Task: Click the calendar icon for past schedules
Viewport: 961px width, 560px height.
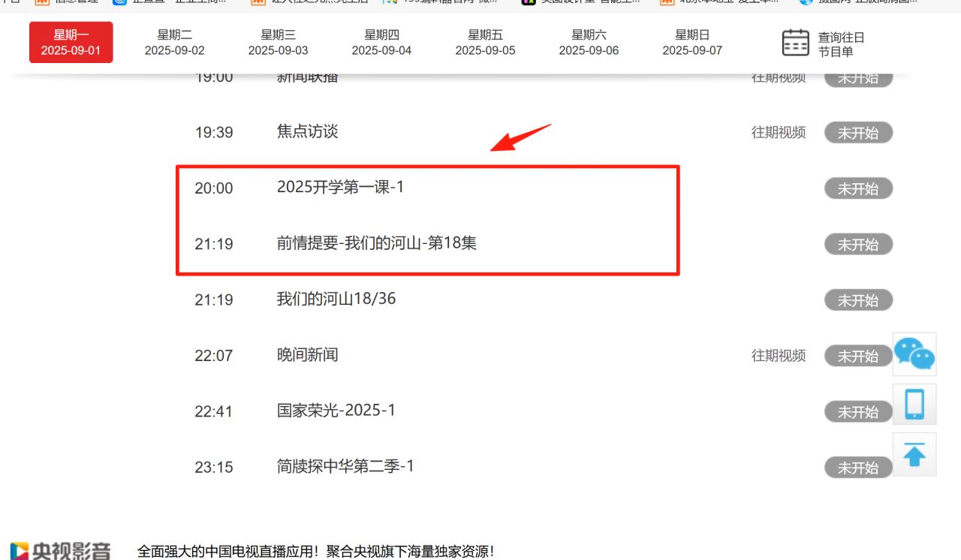Action: tap(796, 43)
